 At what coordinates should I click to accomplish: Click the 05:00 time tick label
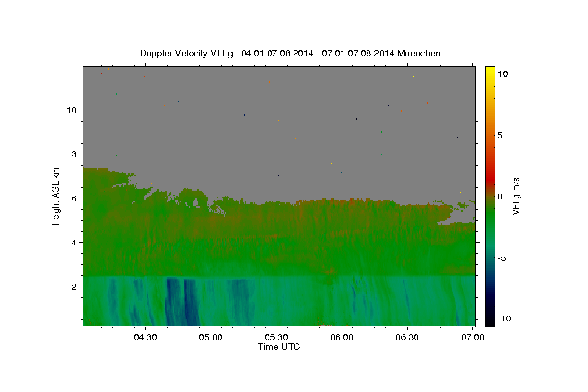211,337
